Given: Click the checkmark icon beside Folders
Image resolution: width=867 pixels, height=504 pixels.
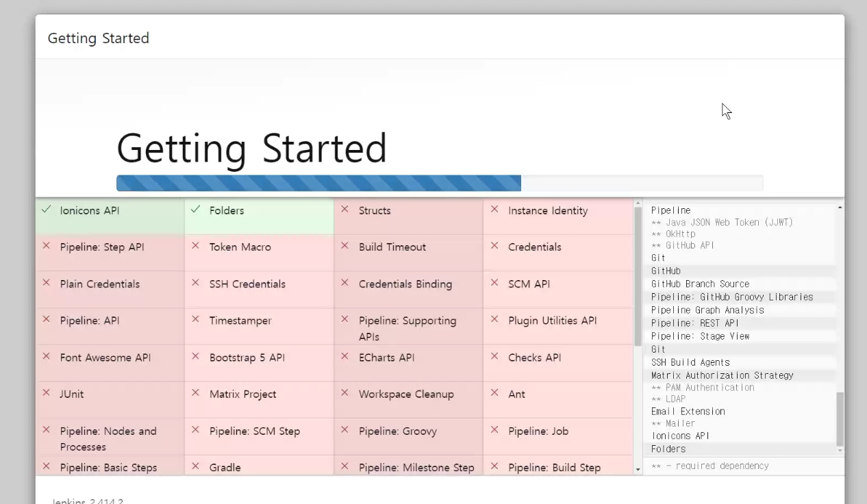Looking at the screenshot, I should pyautogui.click(x=195, y=210).
